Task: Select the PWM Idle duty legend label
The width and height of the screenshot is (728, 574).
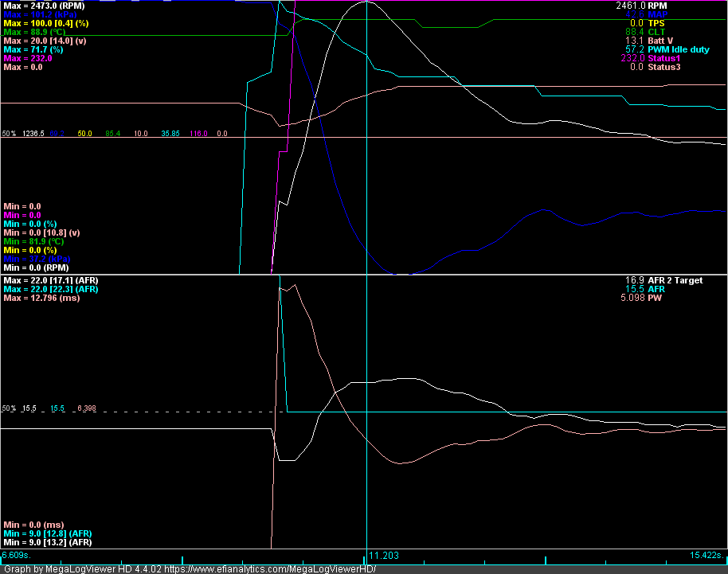Action: pyautogui.click(x=679, y=49)
